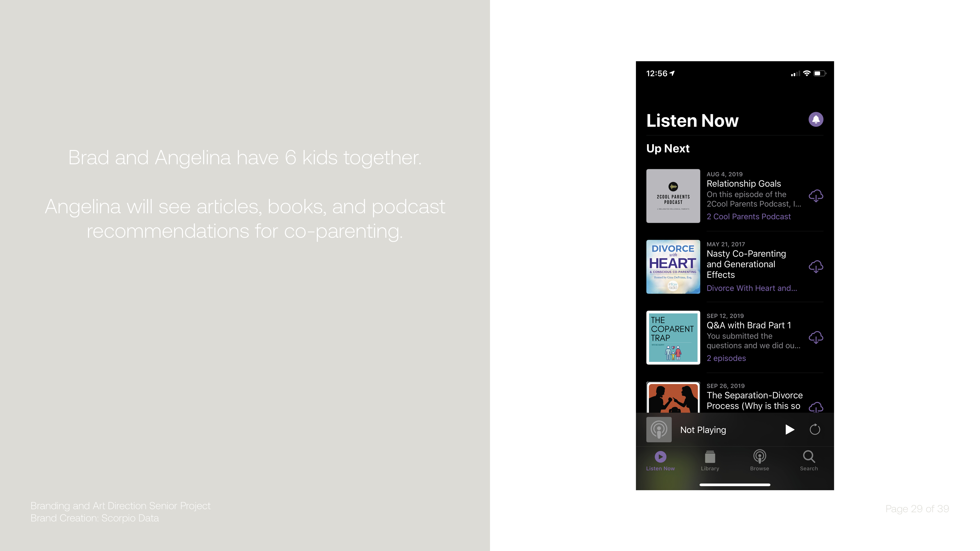Download The Separation-Divorce Process episode
Viewport: 980px width, 551px height.
pos(816,407)
